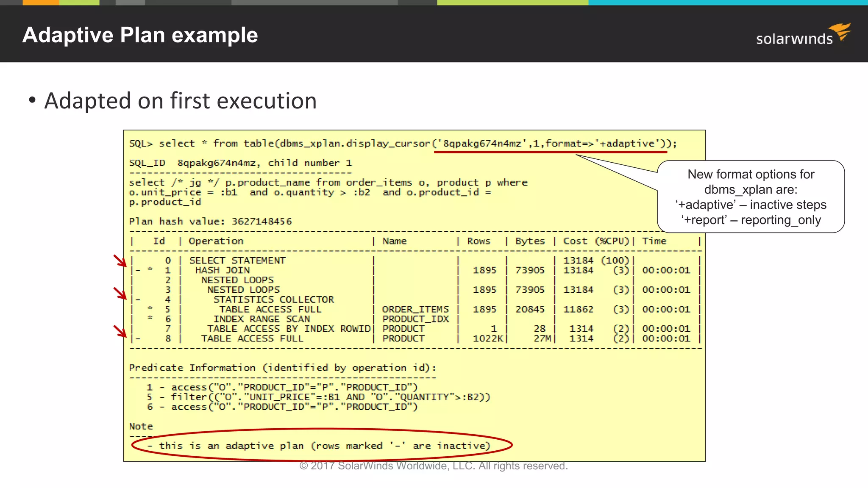Image resolution: width=868 pixels, height=488 pixels.
Task: Click the '1022K' rows value
Action: click(x=488, y=338)
